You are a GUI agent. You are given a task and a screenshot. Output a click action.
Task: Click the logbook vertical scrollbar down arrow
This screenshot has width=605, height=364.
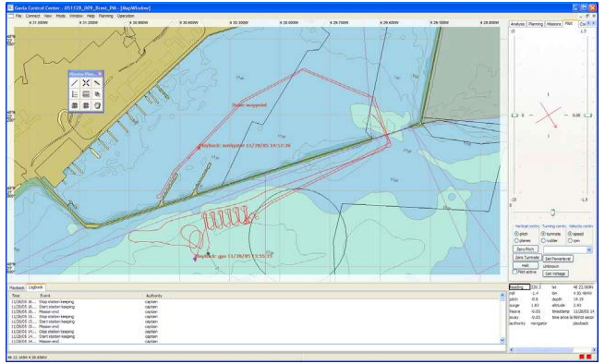point(502,341)
